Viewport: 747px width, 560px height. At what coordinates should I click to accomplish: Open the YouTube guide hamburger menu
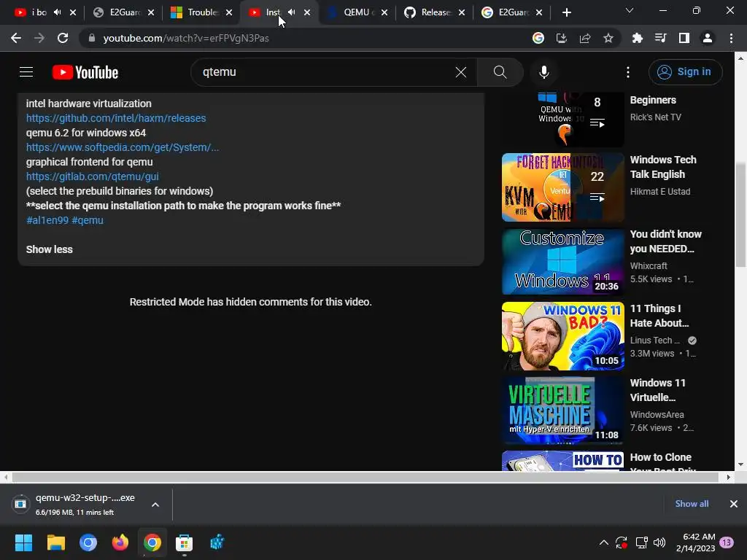click(x=26, y=72)
